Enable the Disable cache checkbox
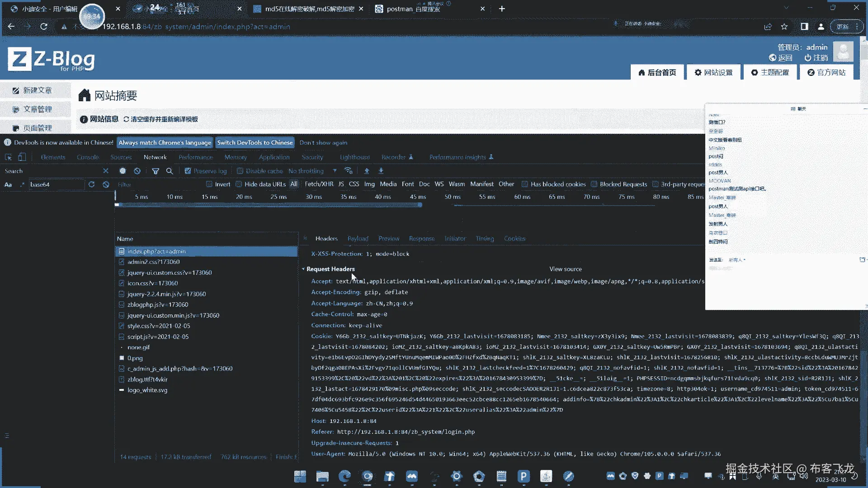The image size is (868, 488). pyautogui.click(x=240, y=171)
